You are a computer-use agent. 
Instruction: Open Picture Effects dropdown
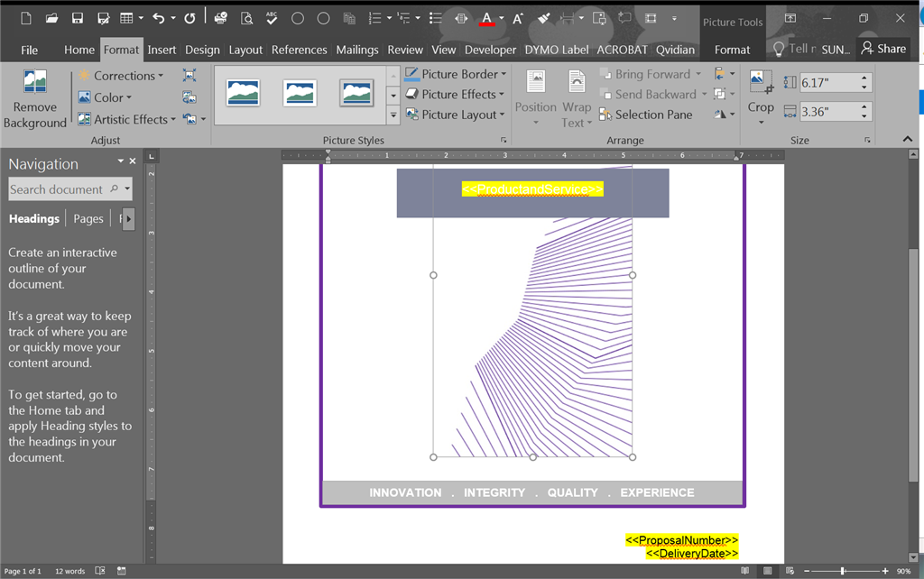coord(455,94)
